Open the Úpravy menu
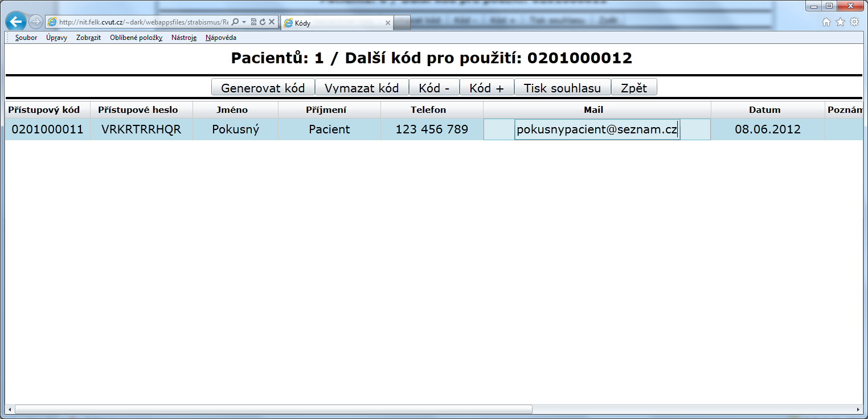Image resolution: width=868 pixels, height=419 pixels. pos(57,38)
